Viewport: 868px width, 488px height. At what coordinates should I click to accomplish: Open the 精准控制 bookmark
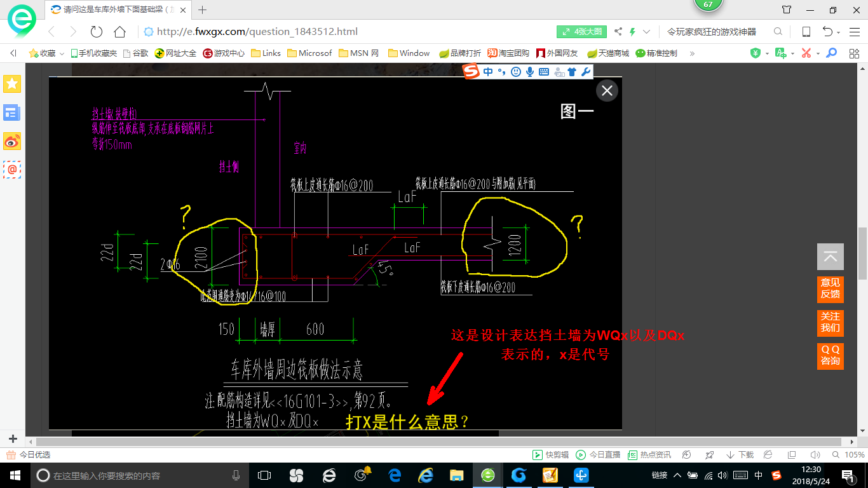point(657,53)
